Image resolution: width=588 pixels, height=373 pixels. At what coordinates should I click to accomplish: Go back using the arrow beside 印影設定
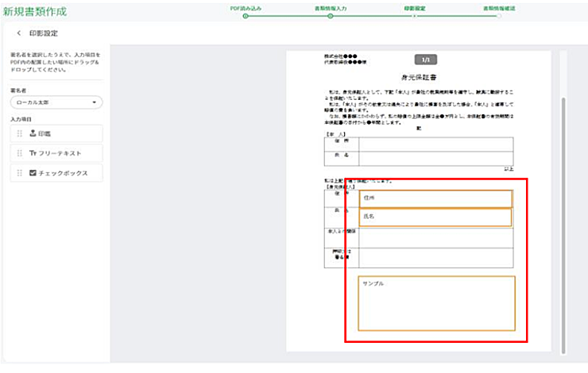(19, 33)
